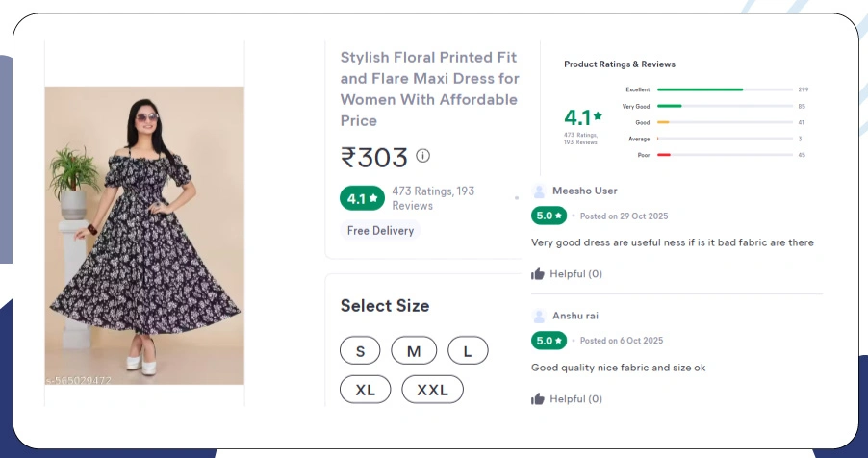Select size M
868x458 pixels.
pos(414,351)
